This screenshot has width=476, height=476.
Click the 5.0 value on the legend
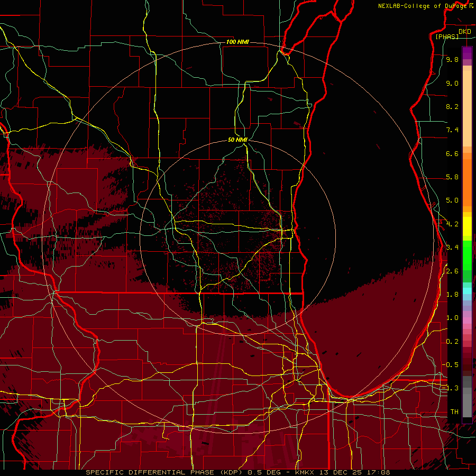[x=452, y=200]
